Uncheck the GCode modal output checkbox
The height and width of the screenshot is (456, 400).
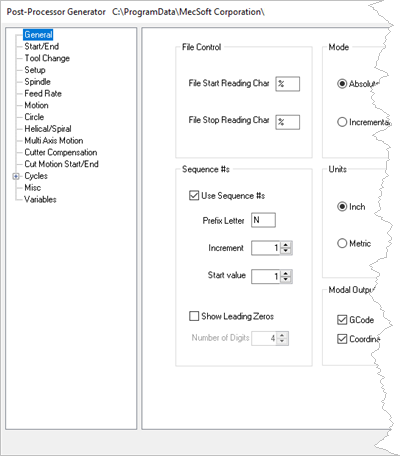[x=342, y=320]
